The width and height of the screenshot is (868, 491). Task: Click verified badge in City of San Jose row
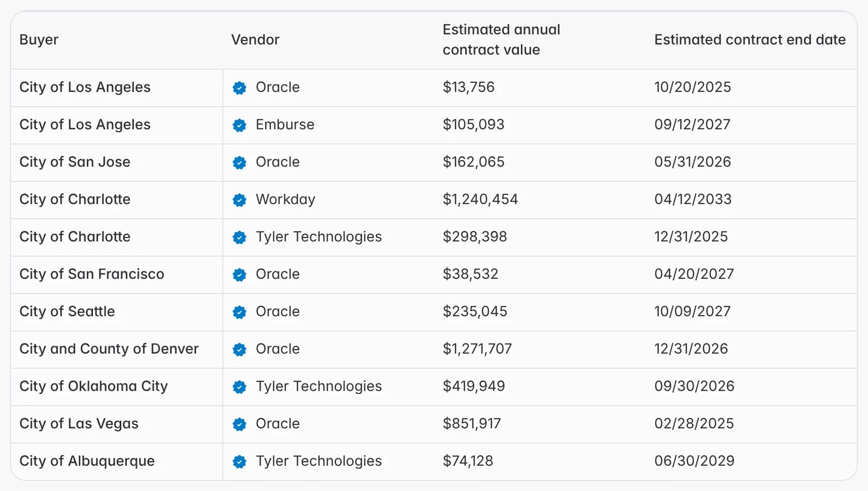(x=239, y=163)
